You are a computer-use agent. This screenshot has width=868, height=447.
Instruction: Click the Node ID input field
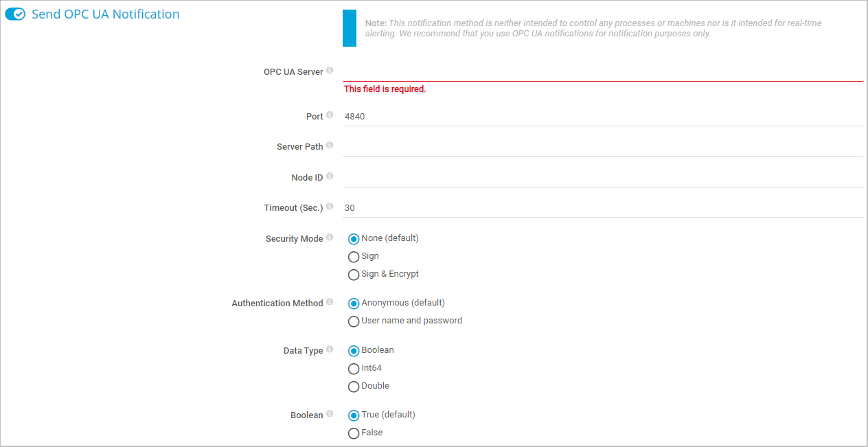[x=603, y=178]
